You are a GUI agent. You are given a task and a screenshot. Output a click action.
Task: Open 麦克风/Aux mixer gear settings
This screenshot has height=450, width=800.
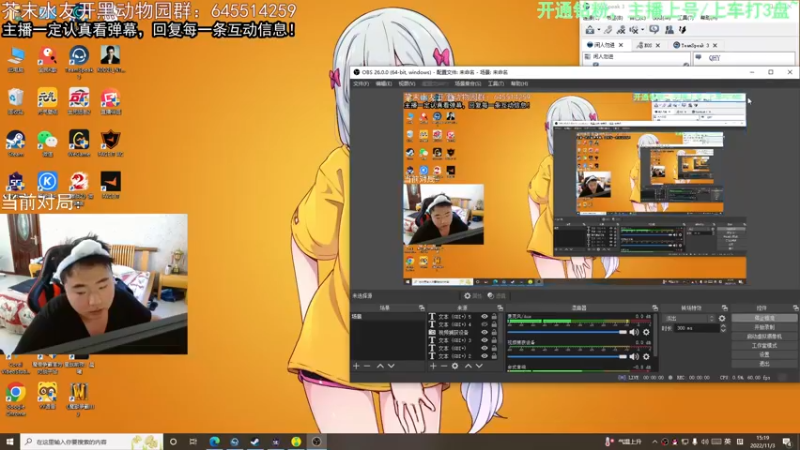pos(646,332)
